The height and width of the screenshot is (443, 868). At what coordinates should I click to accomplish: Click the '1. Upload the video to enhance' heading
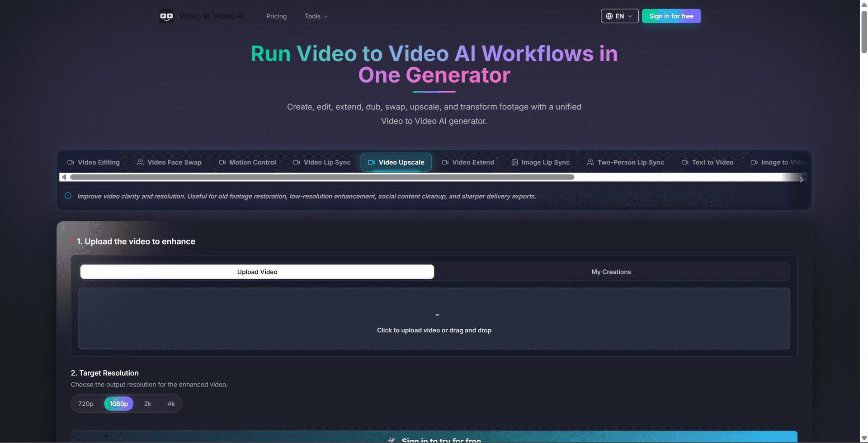coord(136,241)
